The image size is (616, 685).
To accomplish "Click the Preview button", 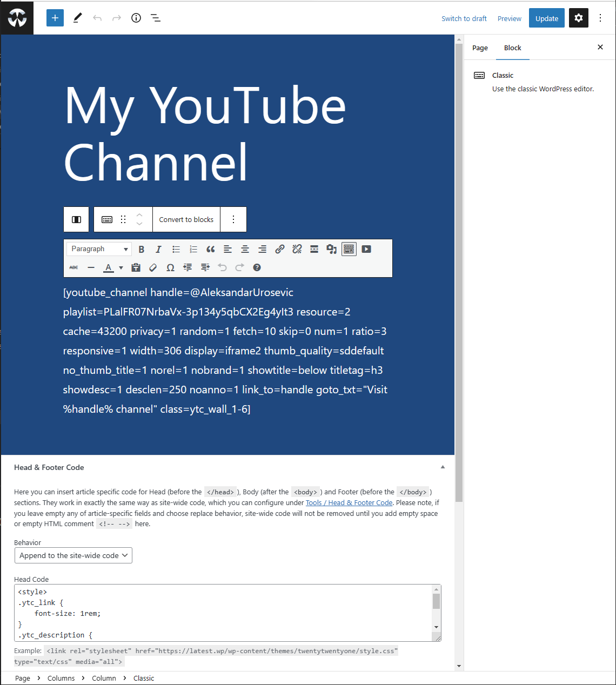I will point(510,18).
